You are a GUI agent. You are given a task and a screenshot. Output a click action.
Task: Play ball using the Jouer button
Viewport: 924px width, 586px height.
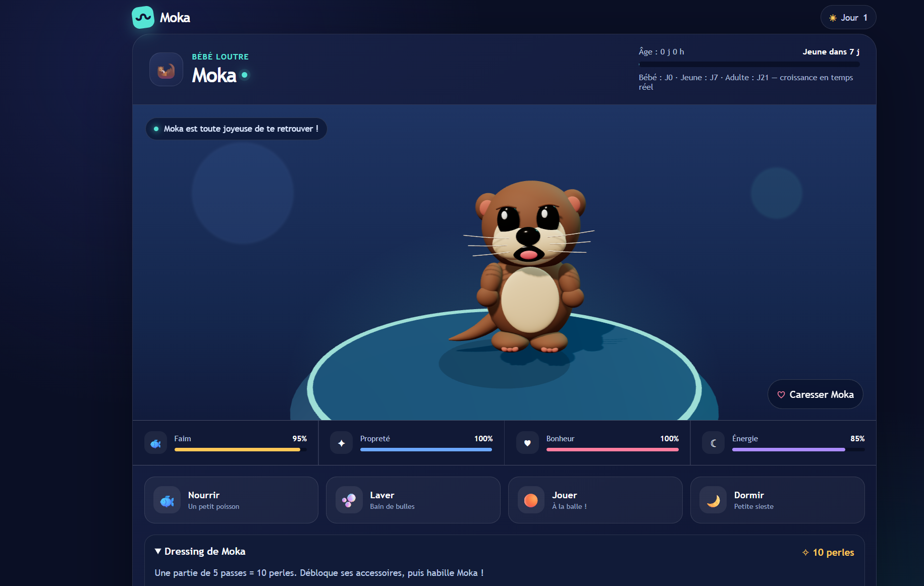point(595,500)
